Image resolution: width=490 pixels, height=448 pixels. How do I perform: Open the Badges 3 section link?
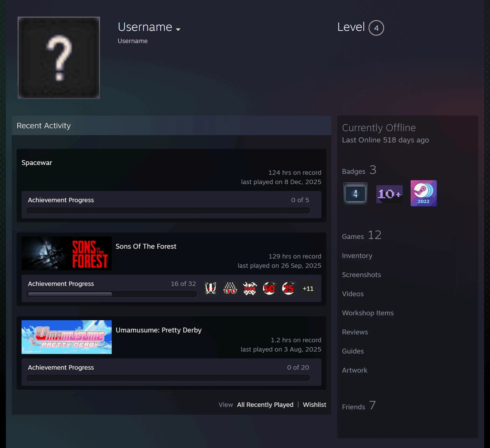click(x=359, y=170)
